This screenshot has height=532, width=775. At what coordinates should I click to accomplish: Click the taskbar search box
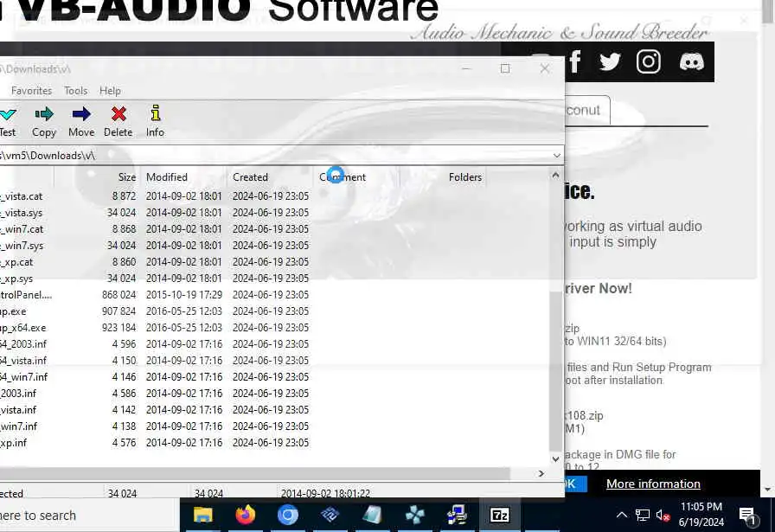89,516
